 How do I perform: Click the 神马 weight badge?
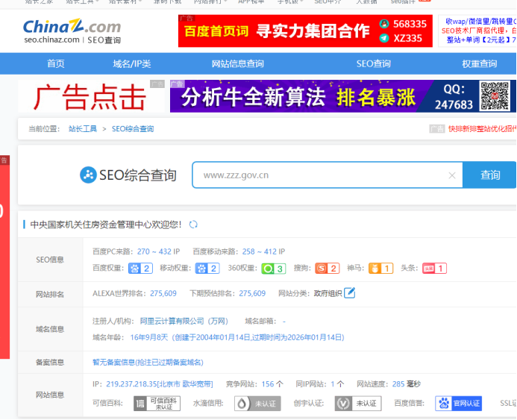380,269
